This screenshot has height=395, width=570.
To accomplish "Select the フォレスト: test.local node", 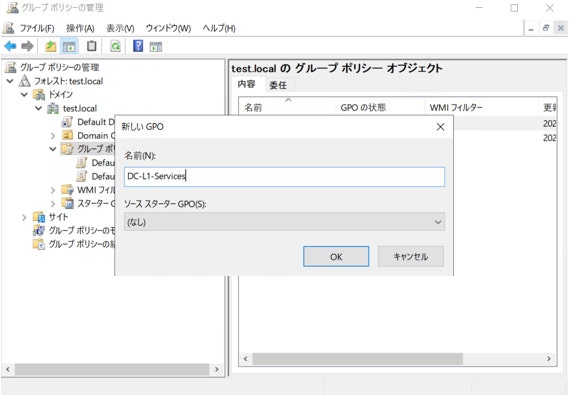I will [68, 81].
